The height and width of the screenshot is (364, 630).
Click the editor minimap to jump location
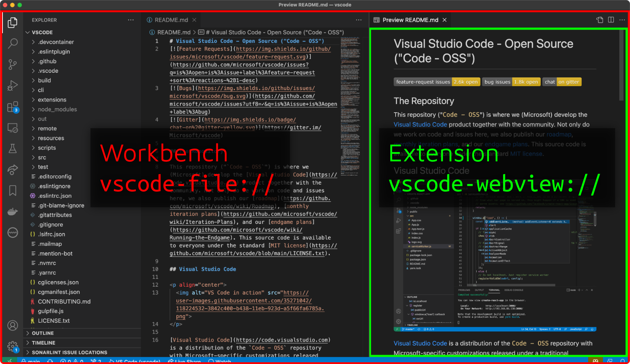click(350, 106)
